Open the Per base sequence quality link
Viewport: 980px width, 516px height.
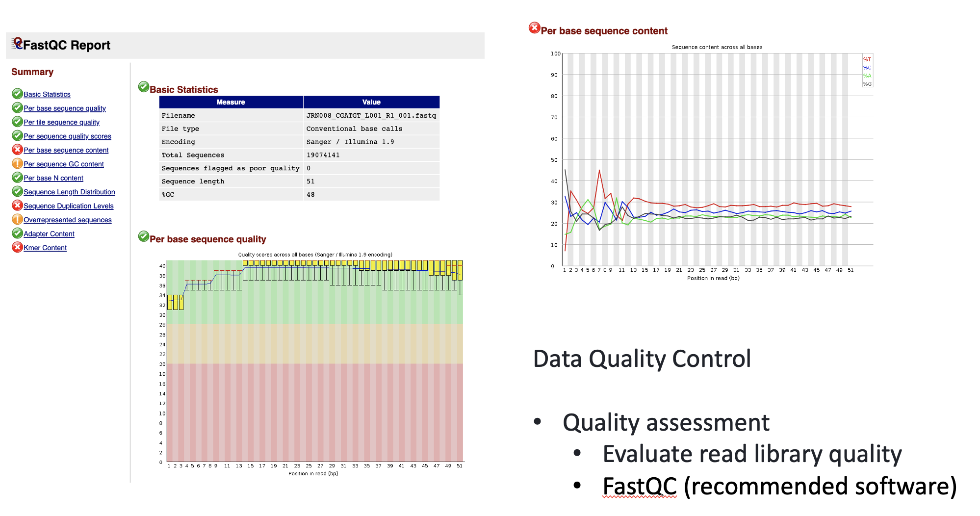click(65, 108)
